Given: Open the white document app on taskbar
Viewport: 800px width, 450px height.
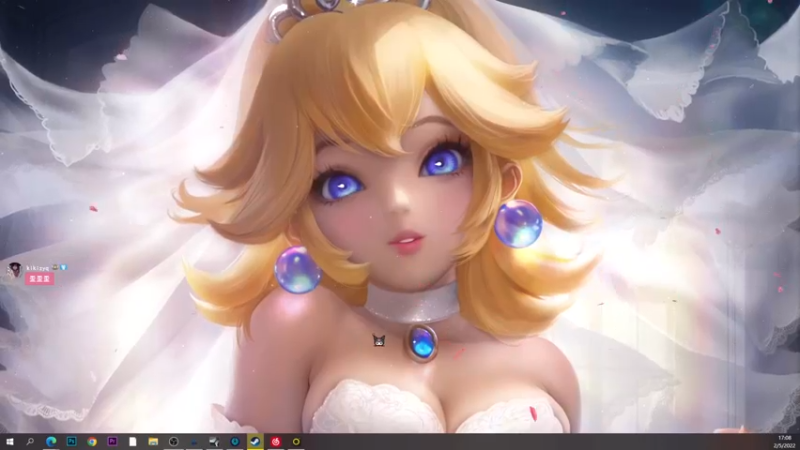Looking at the screenshot, I should [133, 442].
